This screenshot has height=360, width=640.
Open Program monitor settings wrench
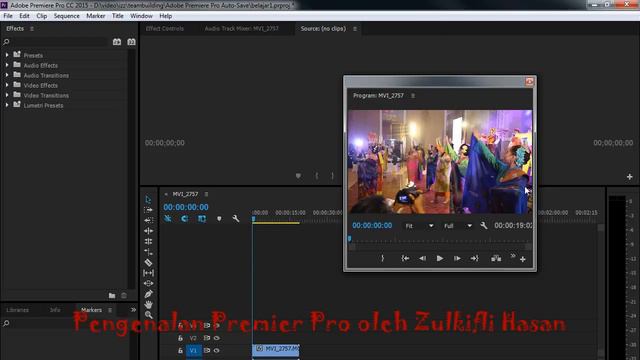tap(484, 225)
